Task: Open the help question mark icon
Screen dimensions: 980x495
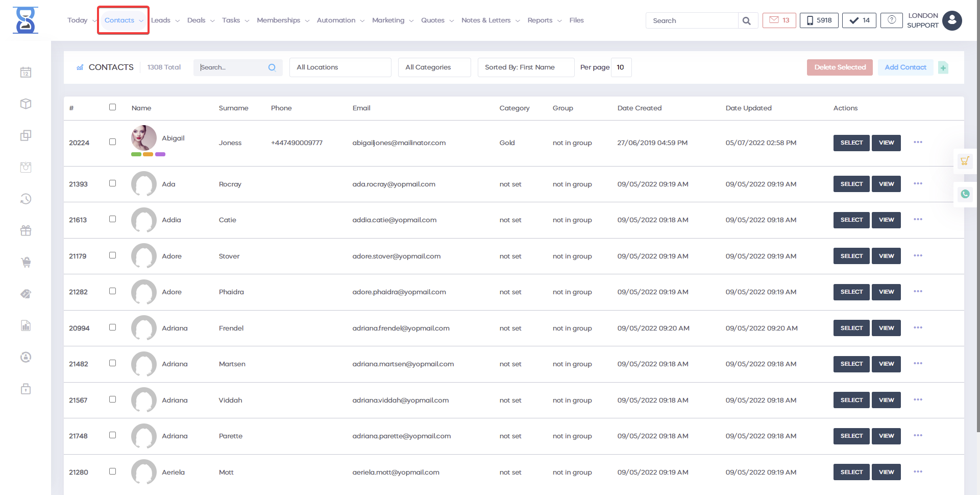Action: 891,20
